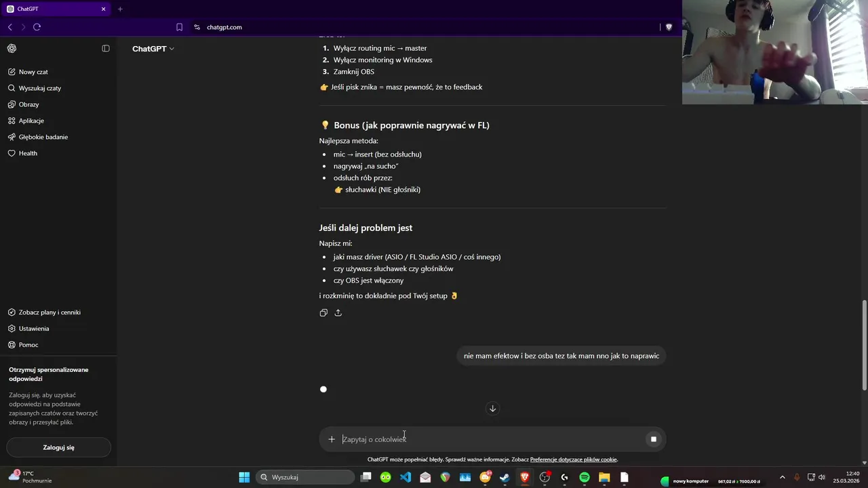Open Spotify from the taskbar
The image size is (868, 488).
point(585,477)
